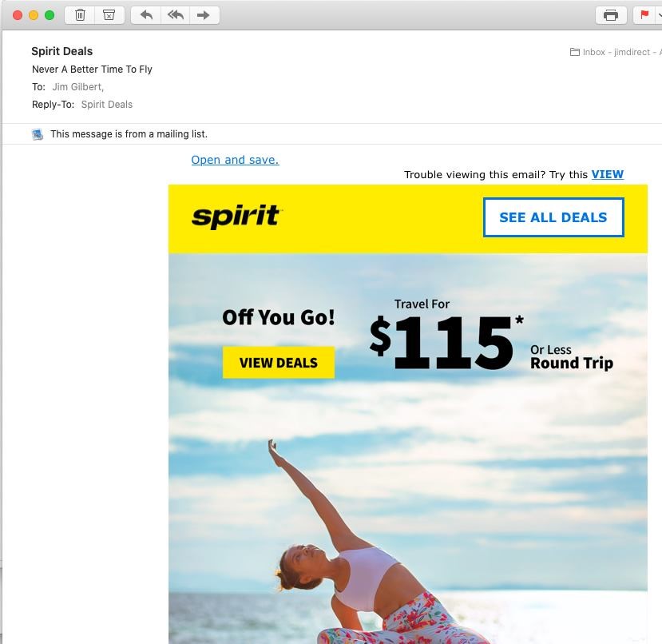
Task: Reply to sender with the single arrow icon
Action: (146, 15)
